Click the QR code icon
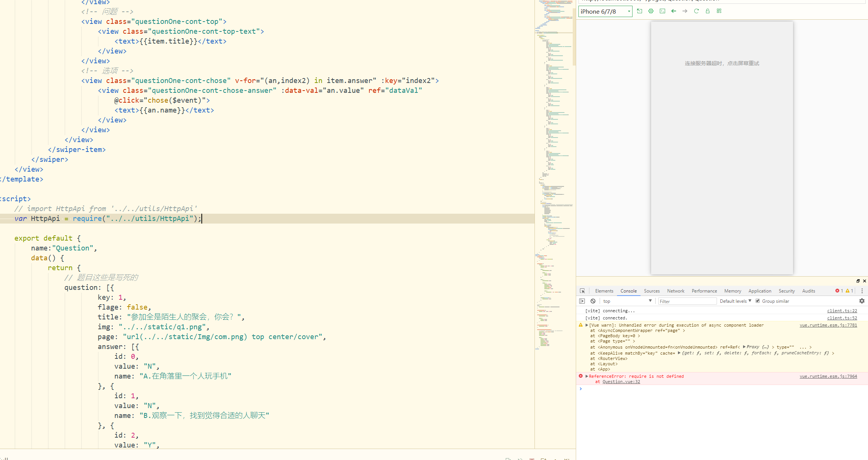 click(719, 11)
